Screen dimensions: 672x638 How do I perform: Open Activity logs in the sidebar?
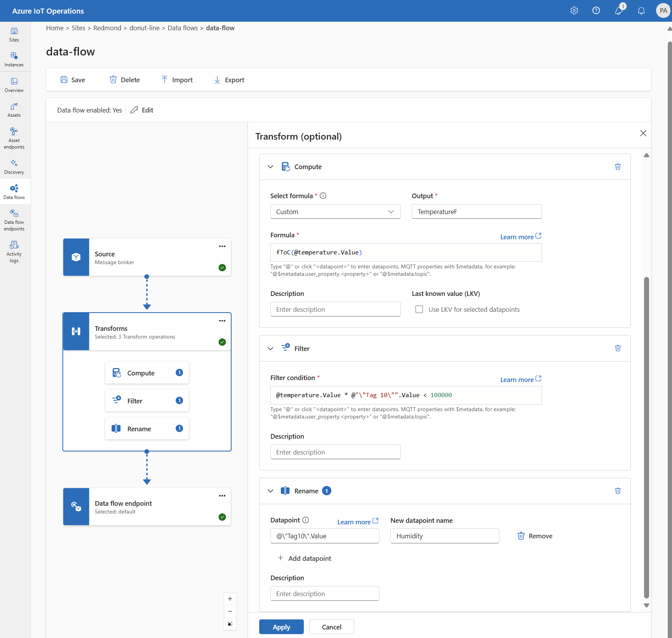tap(14, 252)
